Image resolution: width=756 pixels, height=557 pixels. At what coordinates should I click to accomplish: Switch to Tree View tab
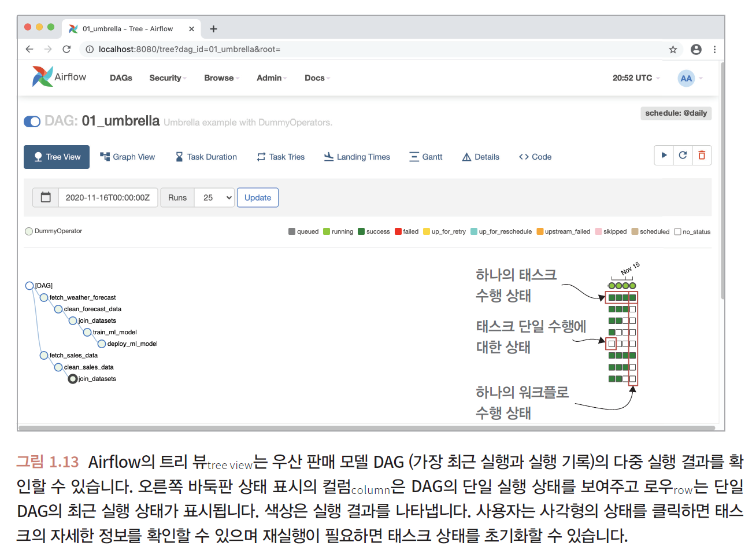pos(57,157)
